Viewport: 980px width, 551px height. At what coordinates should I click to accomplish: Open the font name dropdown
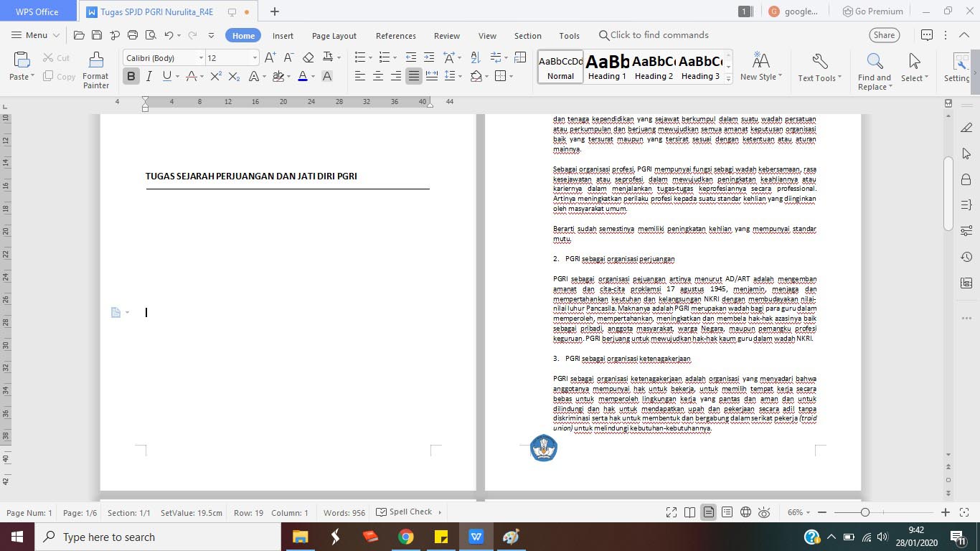[201, 57]
